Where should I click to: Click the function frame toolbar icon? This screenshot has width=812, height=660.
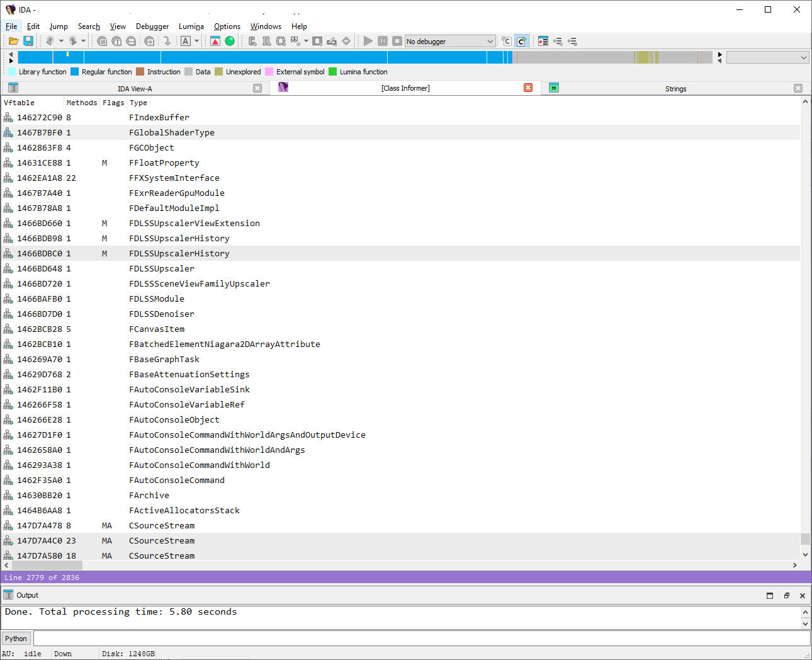(281, 41)
